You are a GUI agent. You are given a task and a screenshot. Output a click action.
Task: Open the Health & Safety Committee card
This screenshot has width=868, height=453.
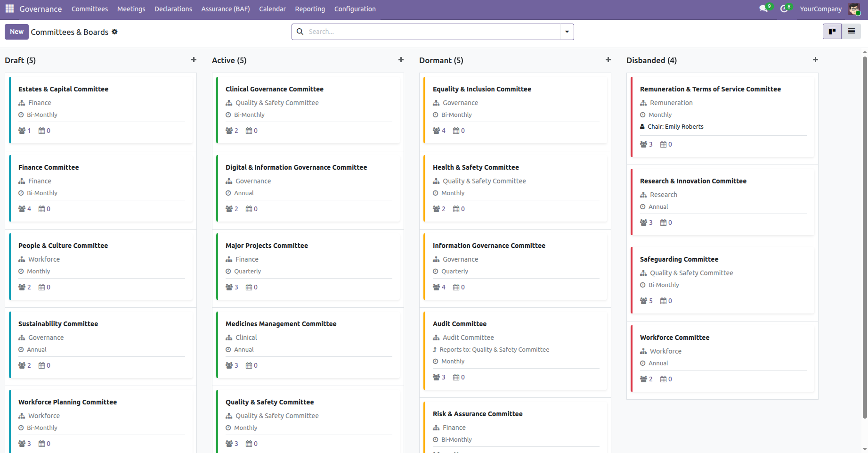tap(516, 188)
